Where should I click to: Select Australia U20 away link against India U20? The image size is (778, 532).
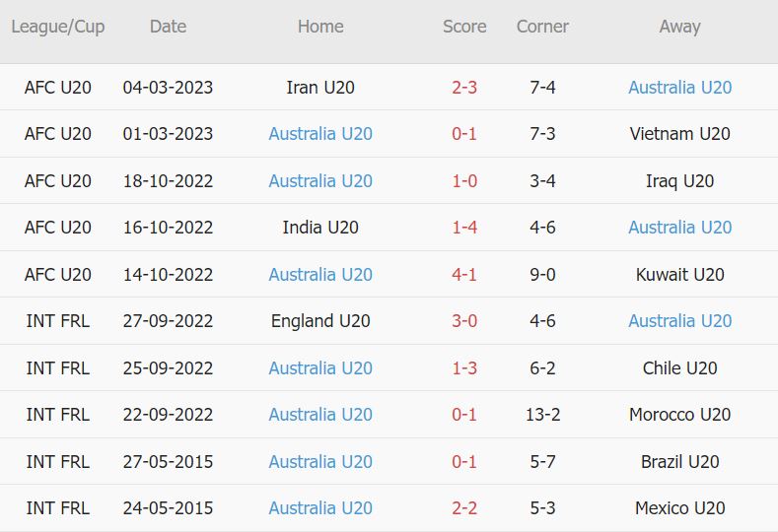pos(679,228)
